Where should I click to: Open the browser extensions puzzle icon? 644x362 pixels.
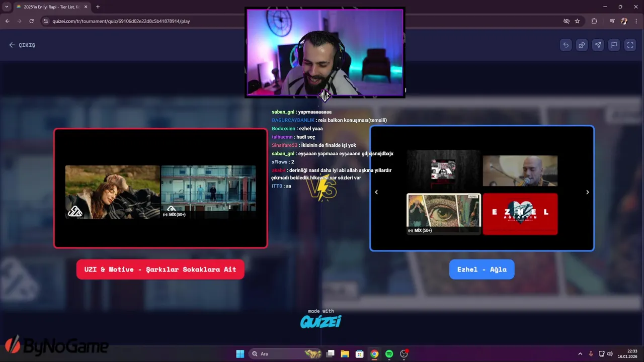pos(594,21)
